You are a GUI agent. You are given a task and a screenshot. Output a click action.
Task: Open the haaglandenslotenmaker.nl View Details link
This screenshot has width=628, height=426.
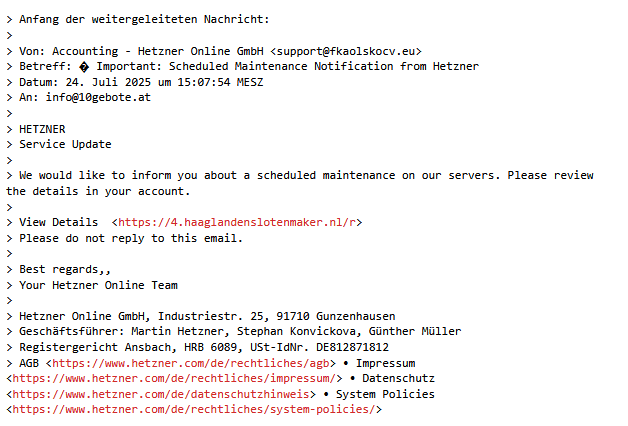[237, 222]
